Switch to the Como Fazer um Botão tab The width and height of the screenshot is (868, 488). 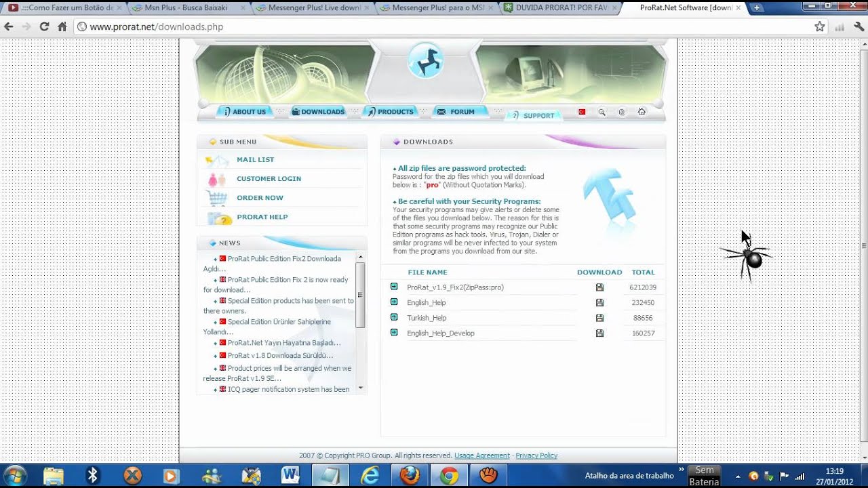tap(62, 8)
